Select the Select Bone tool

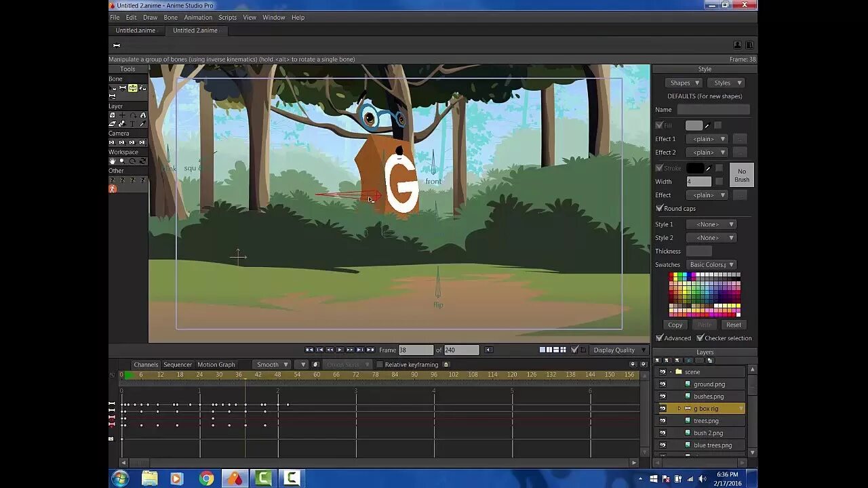point(113,88)
